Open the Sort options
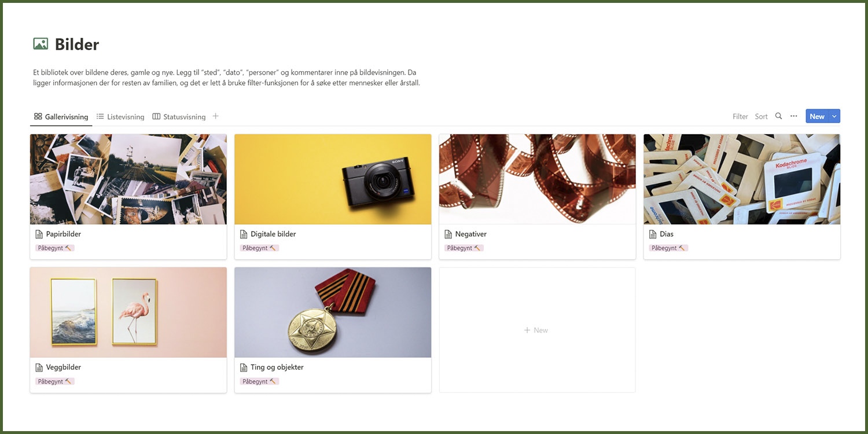 tap(761, 116)
